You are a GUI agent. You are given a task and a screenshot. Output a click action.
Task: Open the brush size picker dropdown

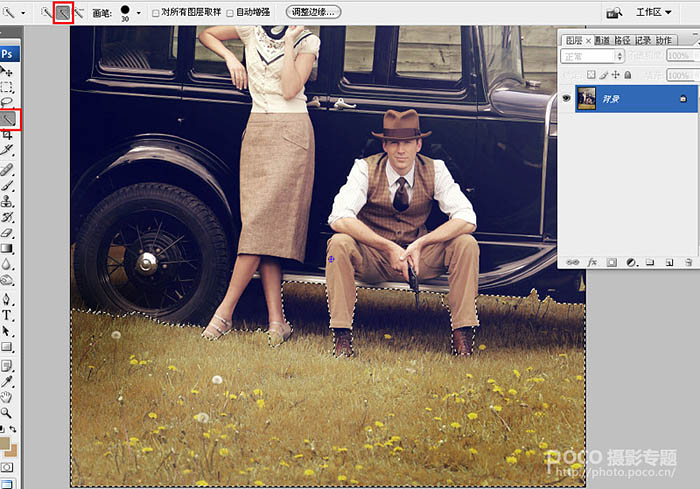[x=135, y=13]
